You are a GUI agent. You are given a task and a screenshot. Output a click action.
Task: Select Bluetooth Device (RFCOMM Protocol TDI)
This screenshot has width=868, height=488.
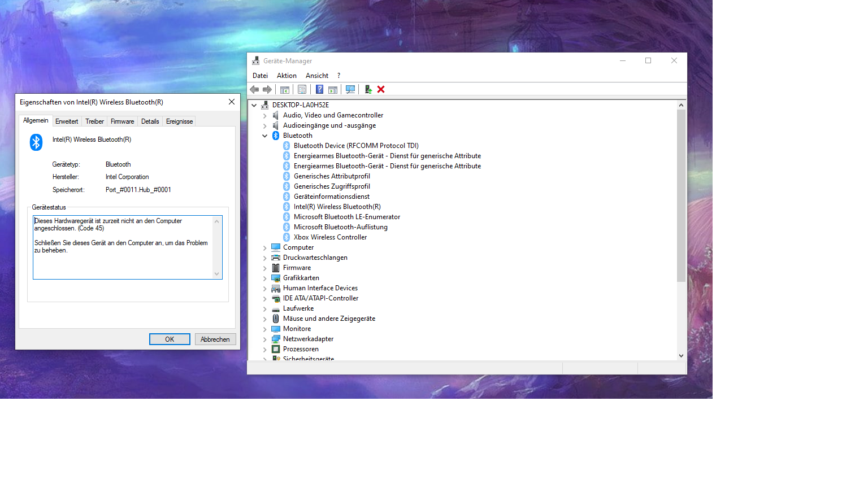(356, 146)
